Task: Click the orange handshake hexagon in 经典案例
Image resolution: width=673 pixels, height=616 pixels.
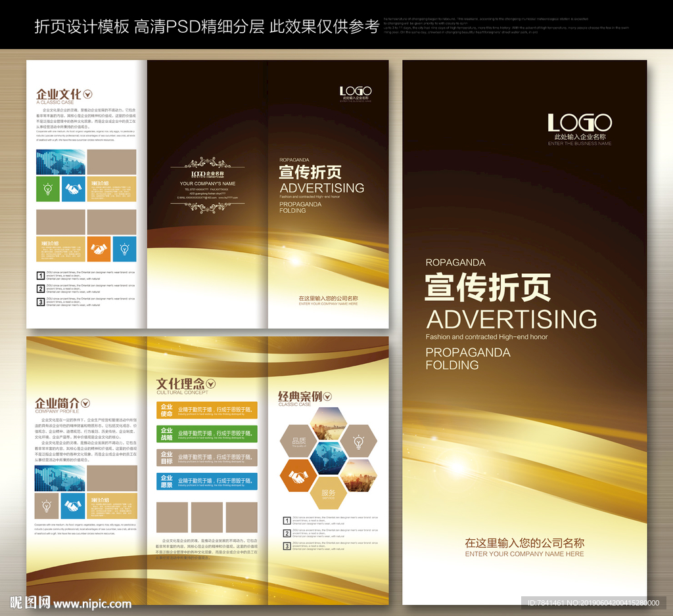Action: [298, 475]
